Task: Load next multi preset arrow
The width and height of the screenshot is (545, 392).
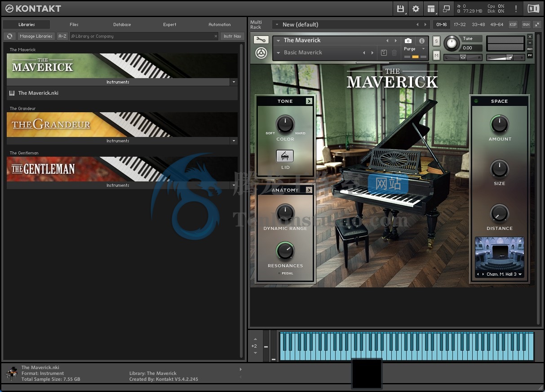Action: [426, 25]
